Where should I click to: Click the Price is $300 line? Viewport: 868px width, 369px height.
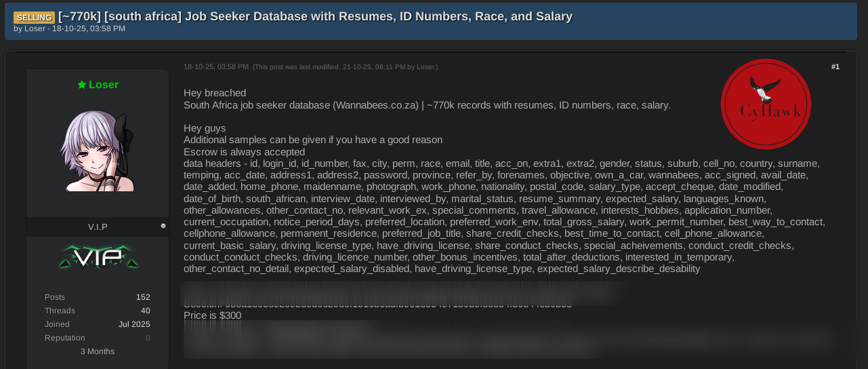click(212, 315)
